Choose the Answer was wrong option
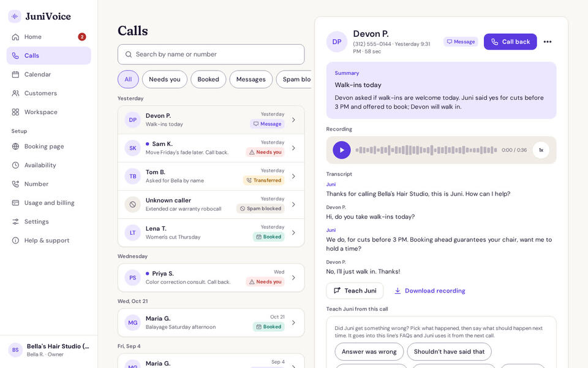Image resolution: width=588 pixels, height=368 pixels. 369,351
